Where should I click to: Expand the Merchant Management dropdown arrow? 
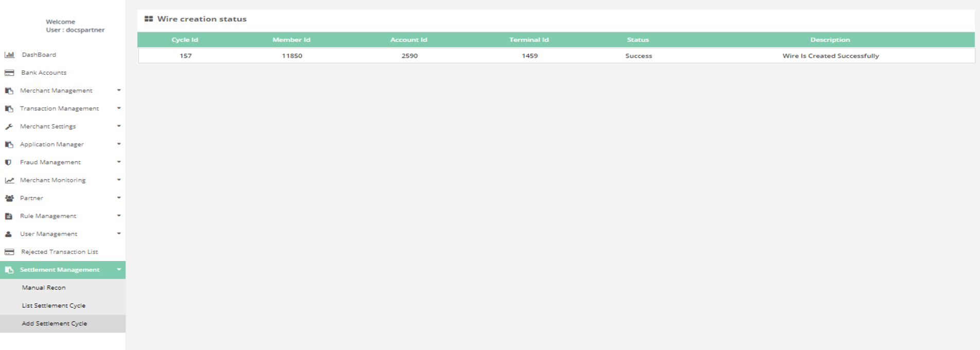point(119,91)
